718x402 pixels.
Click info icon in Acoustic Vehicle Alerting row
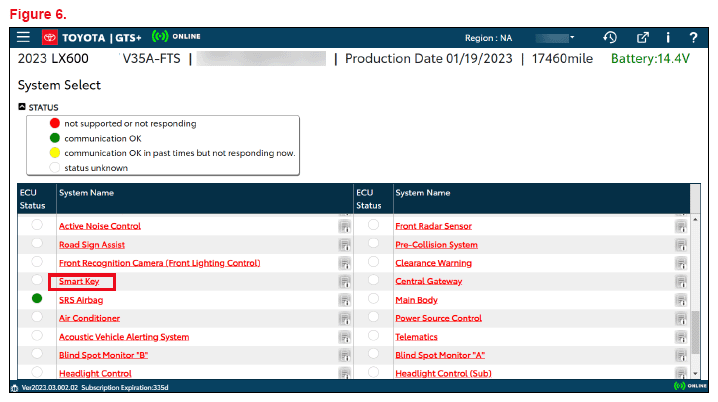pos(344,337)
